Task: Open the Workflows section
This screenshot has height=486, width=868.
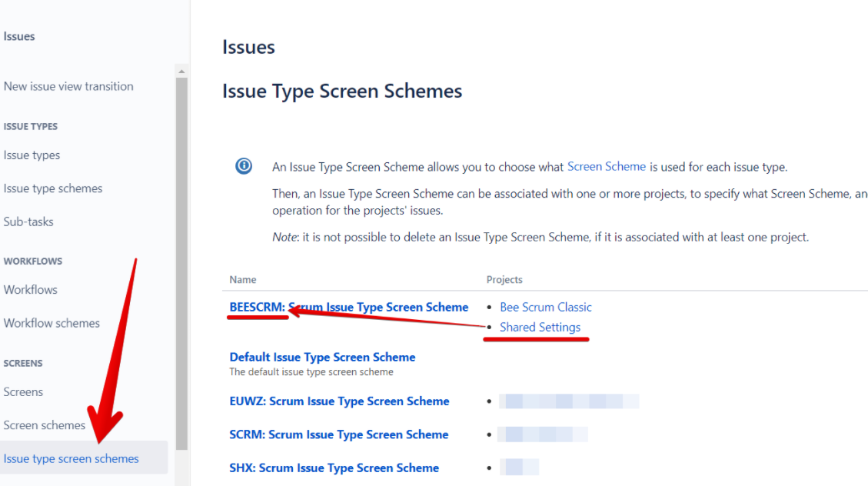Action: pyautogui.click(x=31, y=289)
